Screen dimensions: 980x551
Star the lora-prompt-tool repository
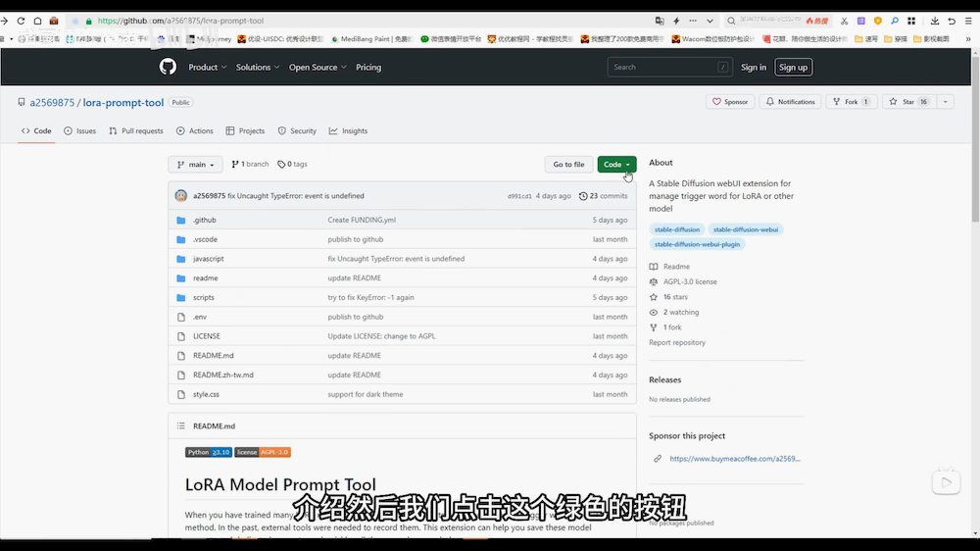click(903, 102)
